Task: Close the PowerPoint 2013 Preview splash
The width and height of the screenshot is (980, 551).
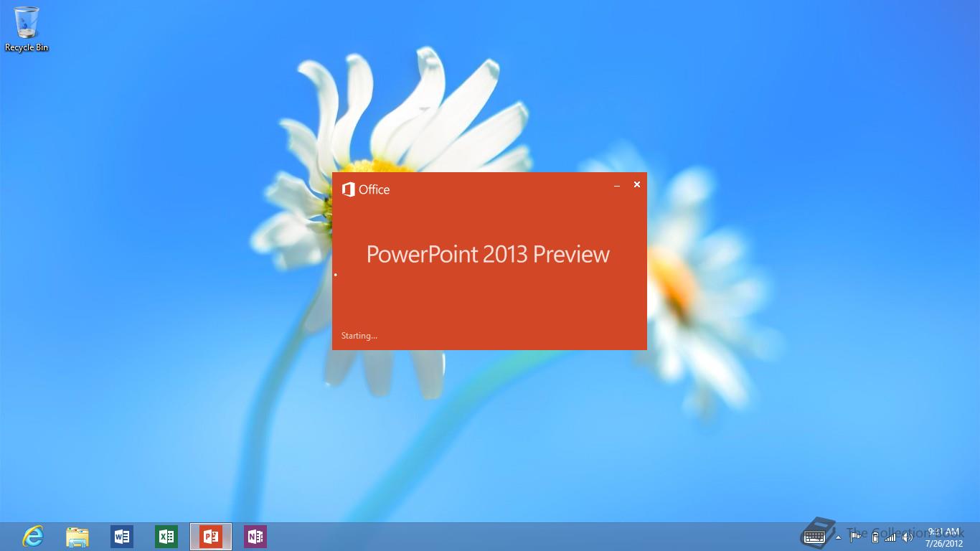Action: pyautogui.click(x=636, y=184)
